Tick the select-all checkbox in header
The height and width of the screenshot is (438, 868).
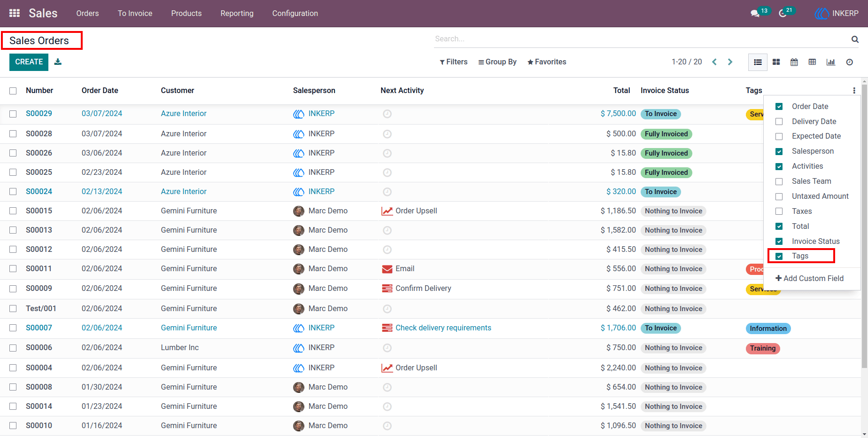pyautogui.click(x=13, y=91)
